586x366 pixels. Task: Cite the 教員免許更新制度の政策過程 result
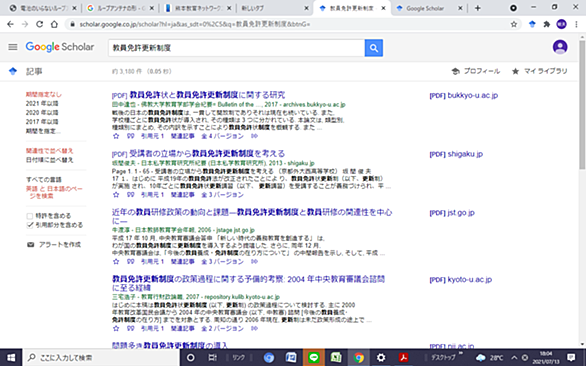click(130, 328)
